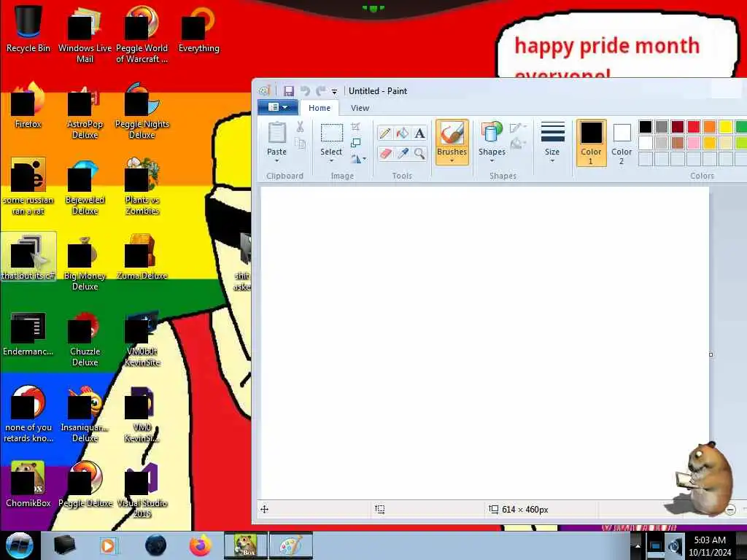This screenshot has height=560, width=747.
Task: Select the ChomikBox desktop icon
Action: pyautogui.click(x=28, y=484)
